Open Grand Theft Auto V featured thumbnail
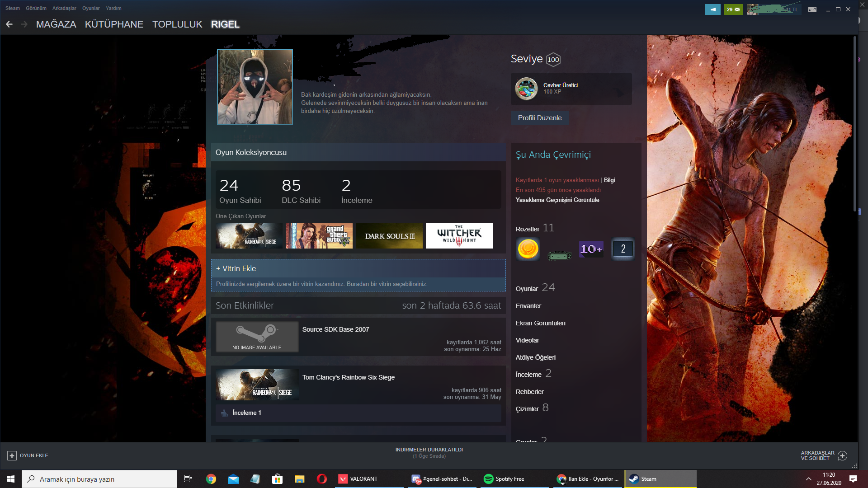Image resolution: width=868 pixels, height=488 pixels. [319, 236]
